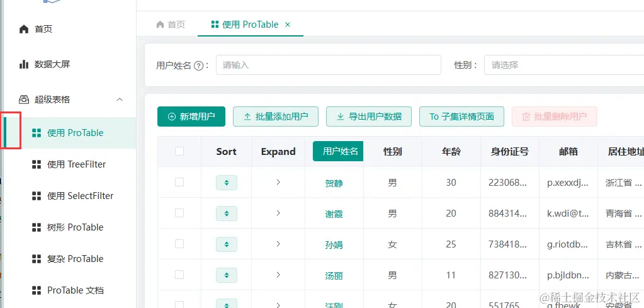Image resolution: width=644 pixels, height=308 pixels.
Task: Click the 导出用户数据 button
Action: click(369, 117)
